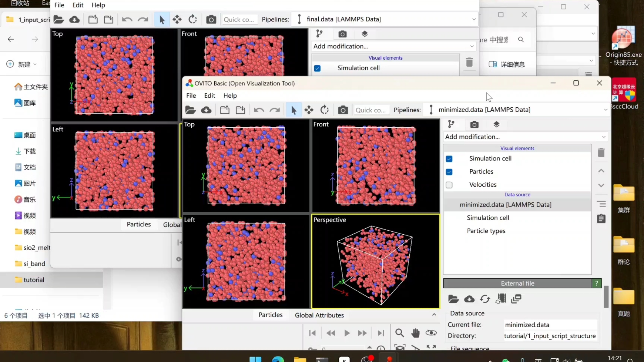Open the overlays layers tab icon
This screenshot has width=644, height=362.
tap(496, 124)
